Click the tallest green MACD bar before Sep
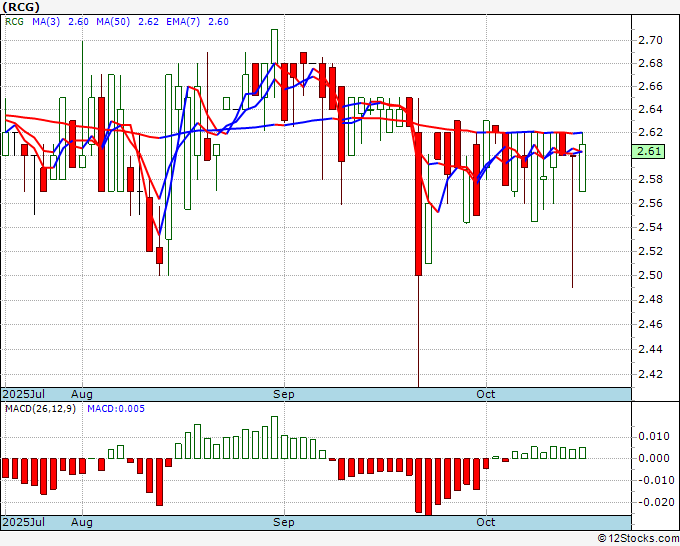Image resolution: width=680 pixels, height=546 pixels. (274, 437)
